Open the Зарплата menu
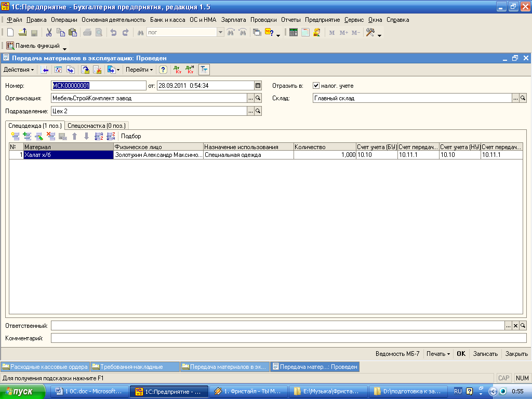Screen dimensions: 532x399 pos(233,20)
